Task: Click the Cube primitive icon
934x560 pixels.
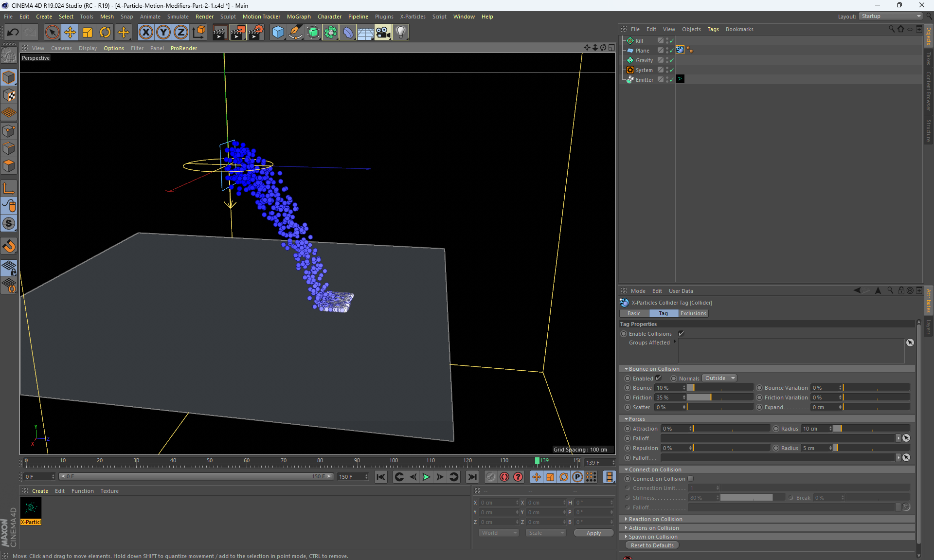Action: click(x=278, y=33)
